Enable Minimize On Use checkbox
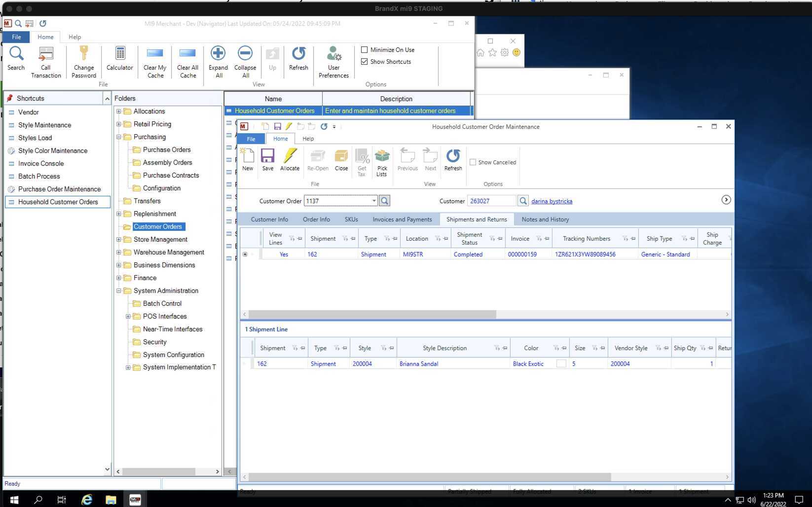The height and width of the screenshot is (507, 812). click(365, 50)
